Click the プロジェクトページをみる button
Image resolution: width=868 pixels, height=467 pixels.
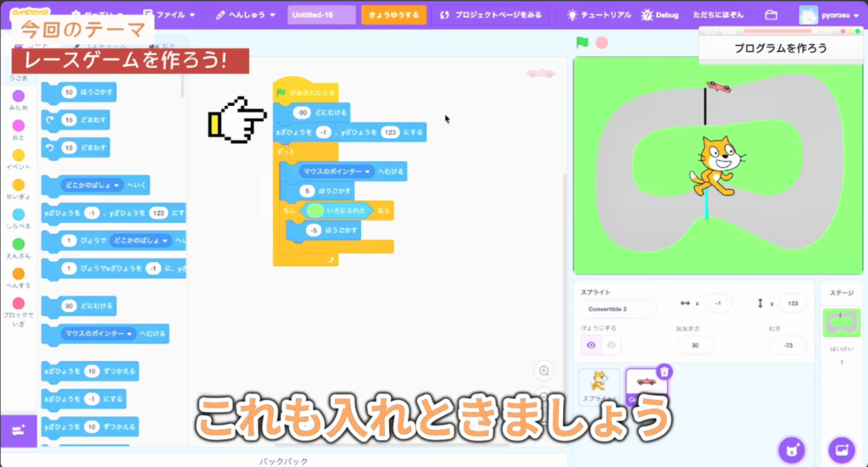[490, 15]
